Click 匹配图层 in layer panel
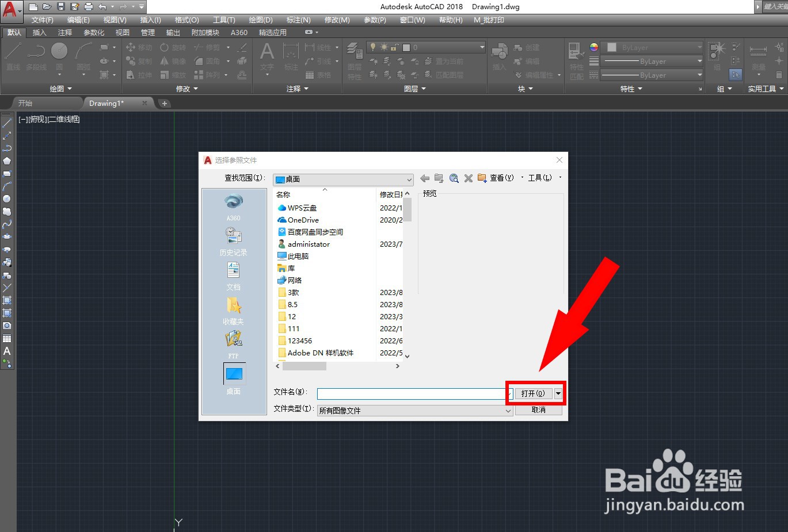This screenshot has width=788, height=532. (444, 75)
